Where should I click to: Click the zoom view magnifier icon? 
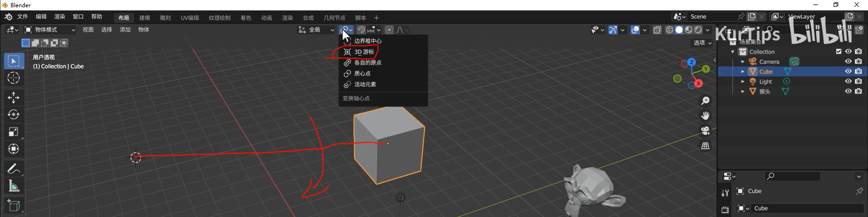[705, 101]
